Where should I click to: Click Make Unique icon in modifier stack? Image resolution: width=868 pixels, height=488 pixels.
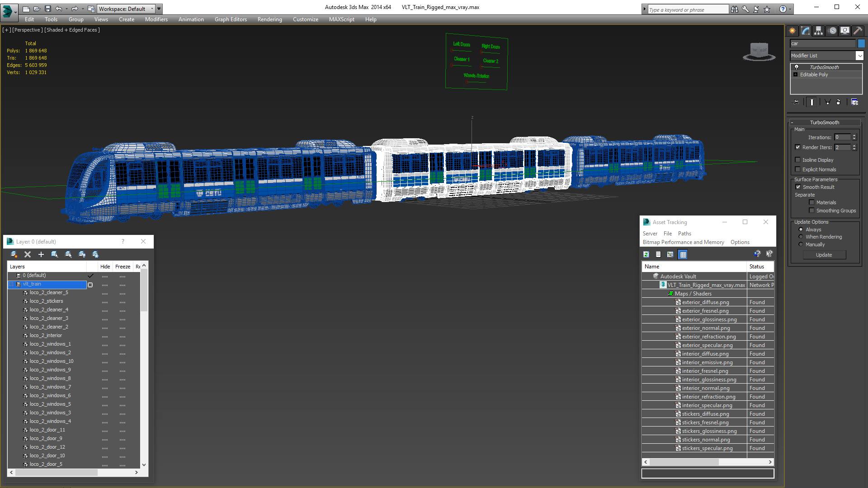(827, 102)
